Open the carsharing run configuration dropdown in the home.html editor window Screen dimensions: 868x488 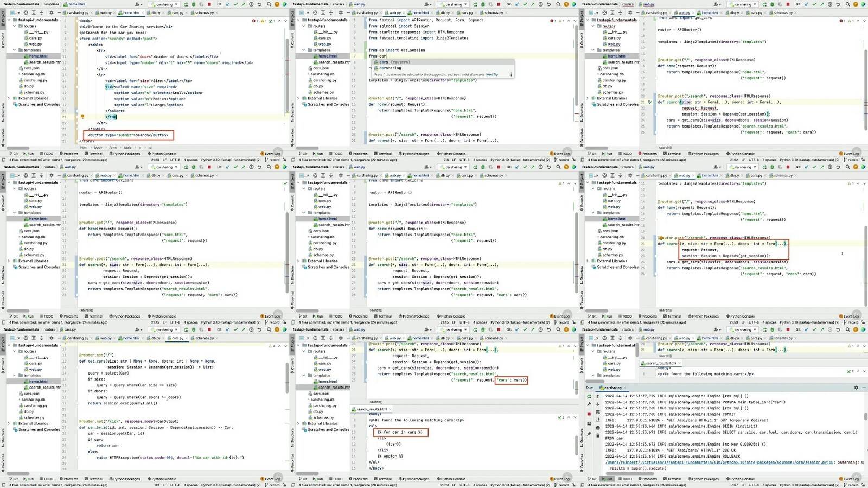(164, 4)
